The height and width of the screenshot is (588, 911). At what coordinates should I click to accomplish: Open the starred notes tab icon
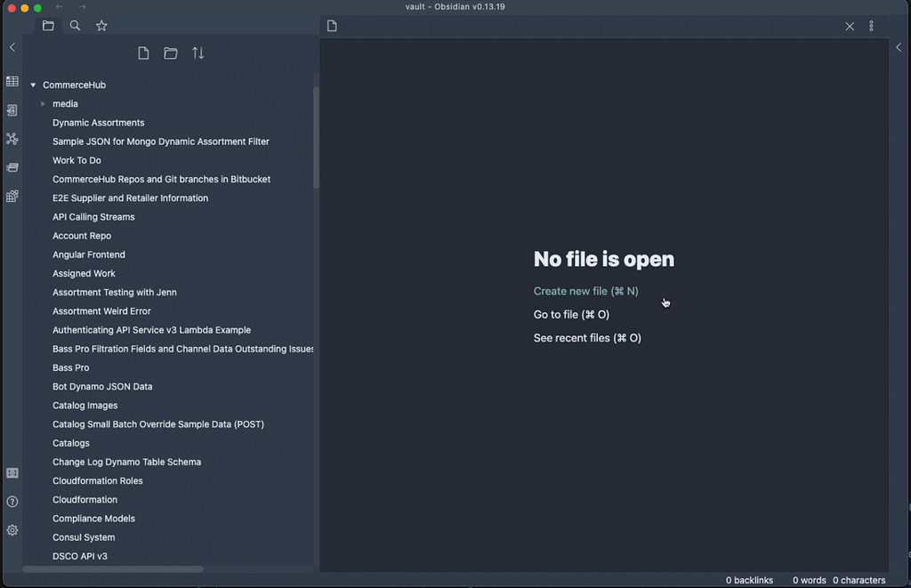101,26
